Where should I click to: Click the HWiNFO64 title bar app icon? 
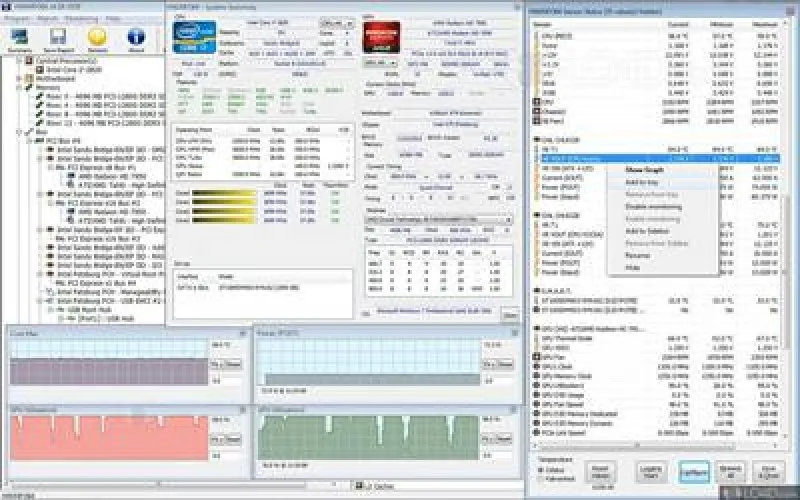click(x=6, y=7)
